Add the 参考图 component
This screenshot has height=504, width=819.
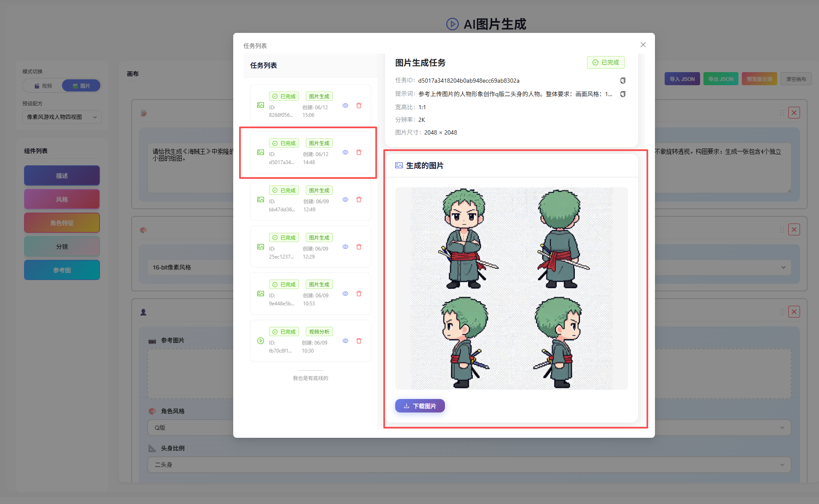pos(62,270)
